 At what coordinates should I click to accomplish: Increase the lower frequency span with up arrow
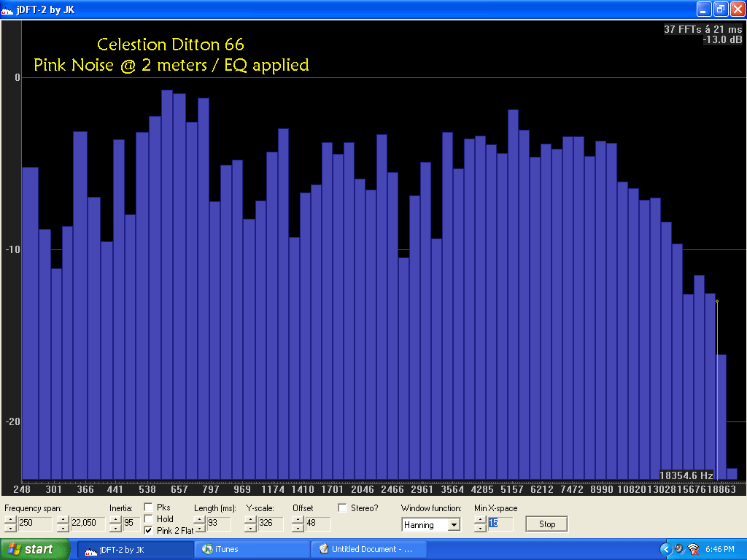(10, 520)
